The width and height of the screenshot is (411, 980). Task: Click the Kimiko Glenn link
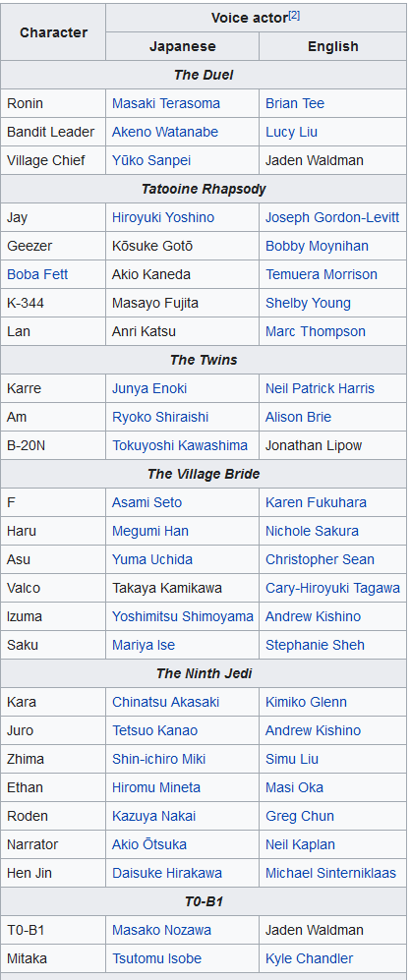tap(306, 702)
